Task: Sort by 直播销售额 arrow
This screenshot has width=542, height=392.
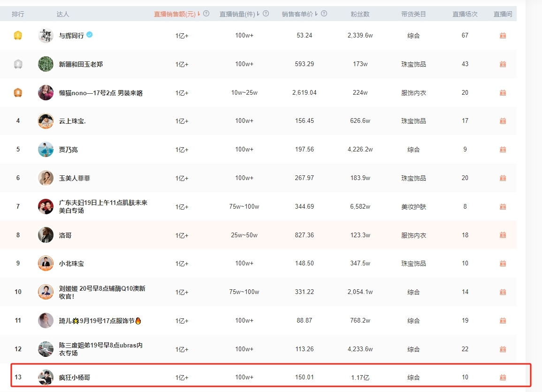Action: [x=199, y=14]
